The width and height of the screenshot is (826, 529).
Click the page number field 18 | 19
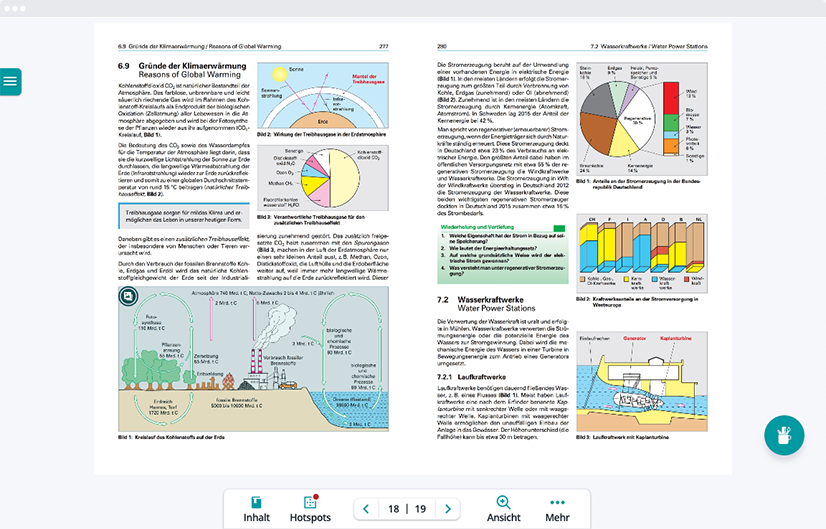pos(407,509)
